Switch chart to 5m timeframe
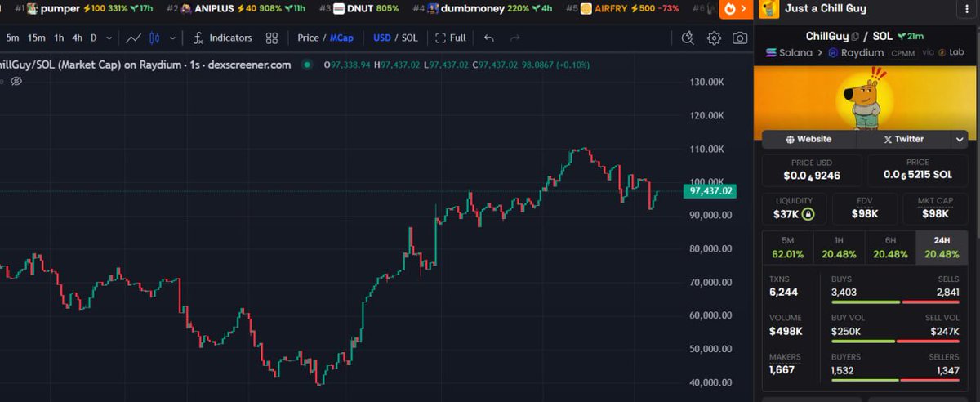The height and width of the screenshot is (402, 980). 12,38
